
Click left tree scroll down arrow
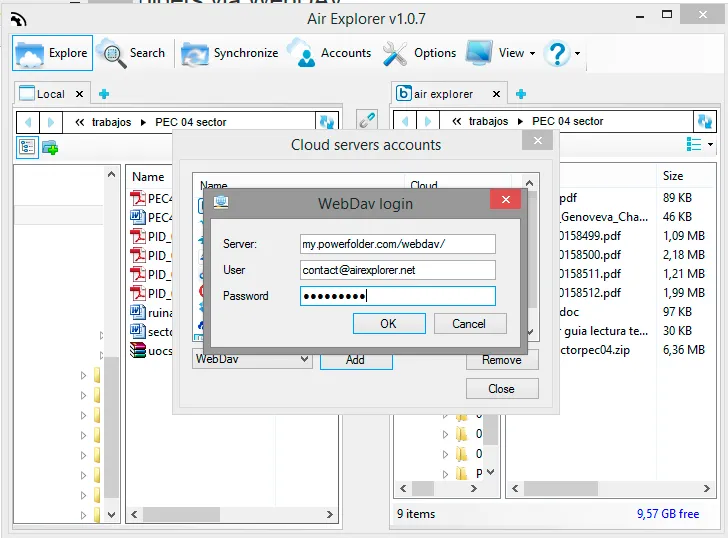tap(111, 514)
